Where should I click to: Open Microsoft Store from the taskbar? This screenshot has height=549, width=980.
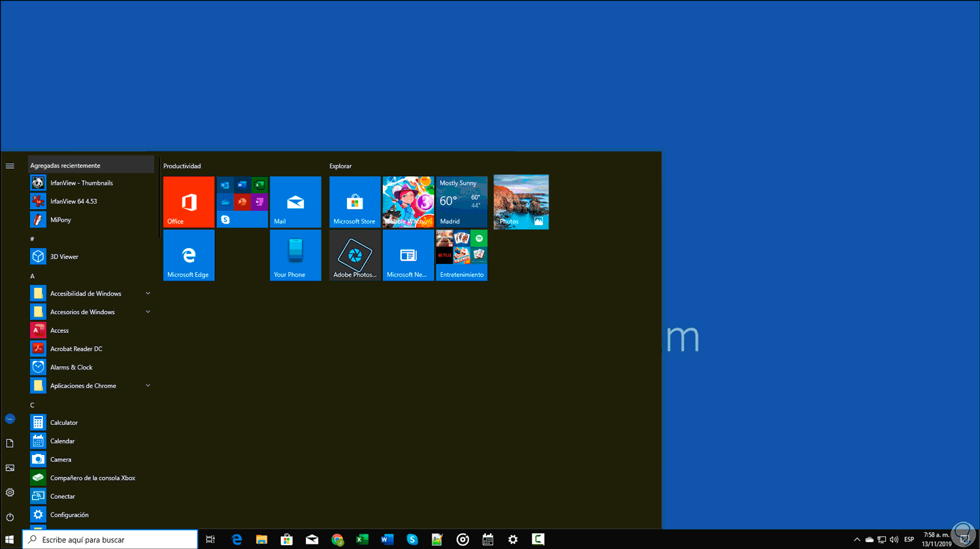coord(286,539)
